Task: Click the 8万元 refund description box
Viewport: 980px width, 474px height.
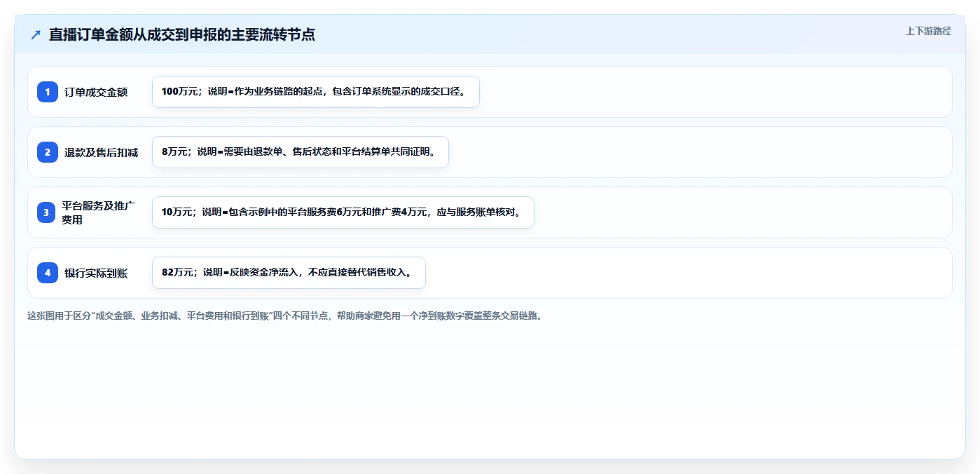Action: point(301,152)
